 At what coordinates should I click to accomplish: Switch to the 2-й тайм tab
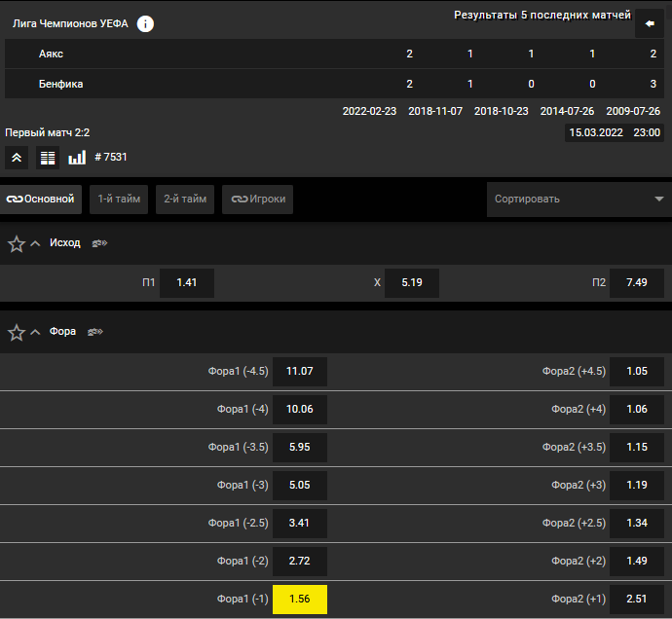coord(185,200)
